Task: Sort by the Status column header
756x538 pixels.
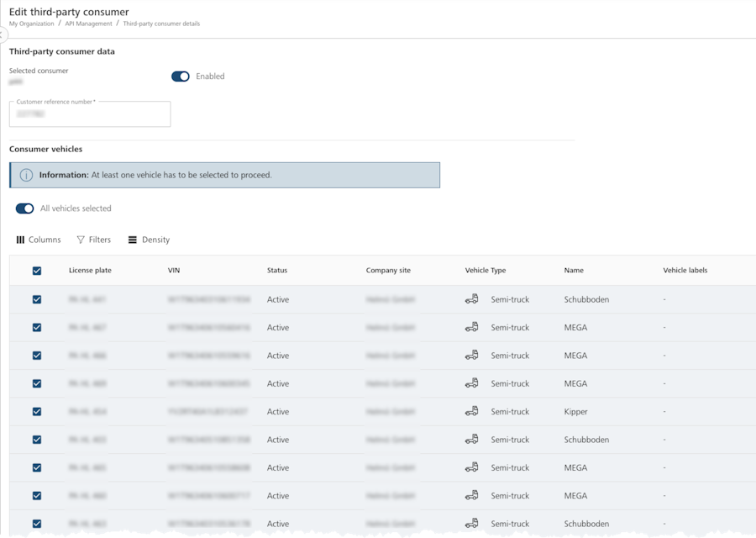Action: click(x=277, y=270)
